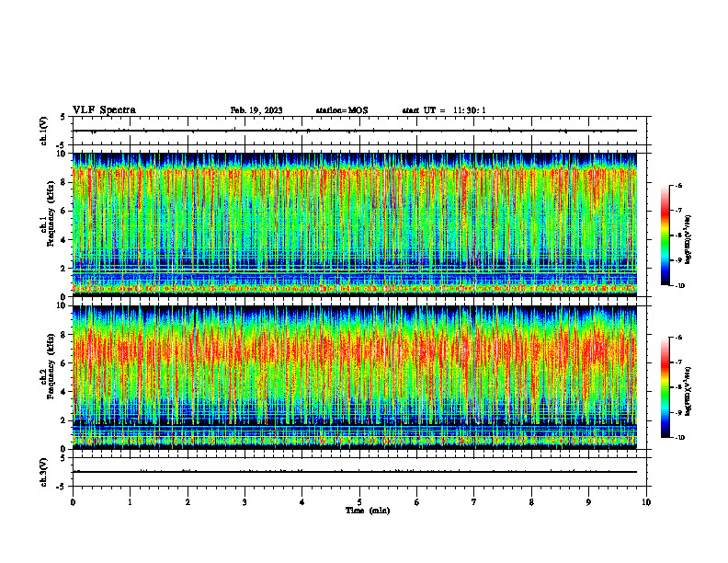Click the "ch.3(V)" waveform axis label
Viewport: 728px width, 563px height.
[x=43, y=472]
